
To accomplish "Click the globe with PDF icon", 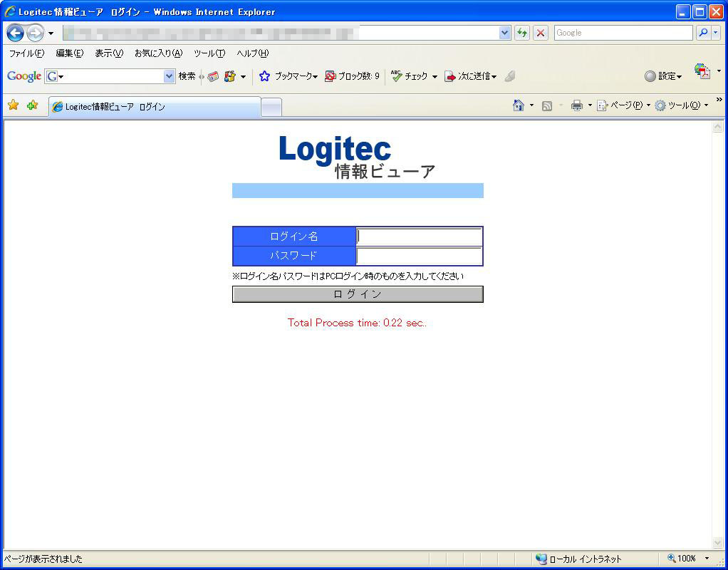I will tap(702, 71).
